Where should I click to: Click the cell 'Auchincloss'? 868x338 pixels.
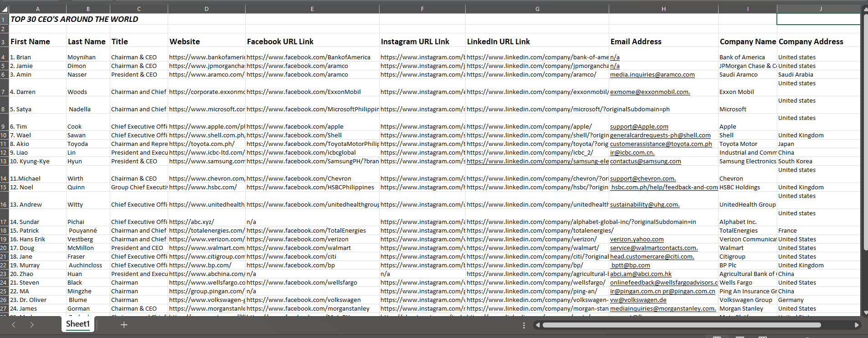[x=88, y=265]
